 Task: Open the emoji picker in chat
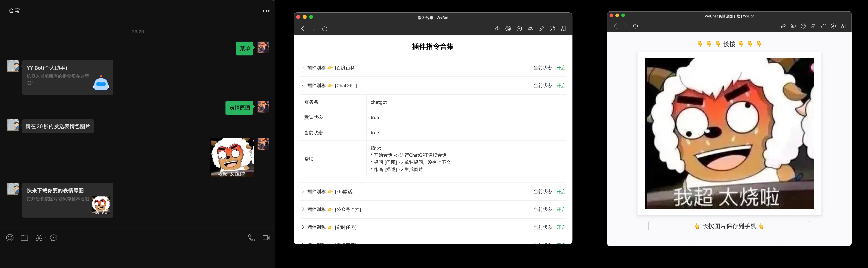pos(10,238)
